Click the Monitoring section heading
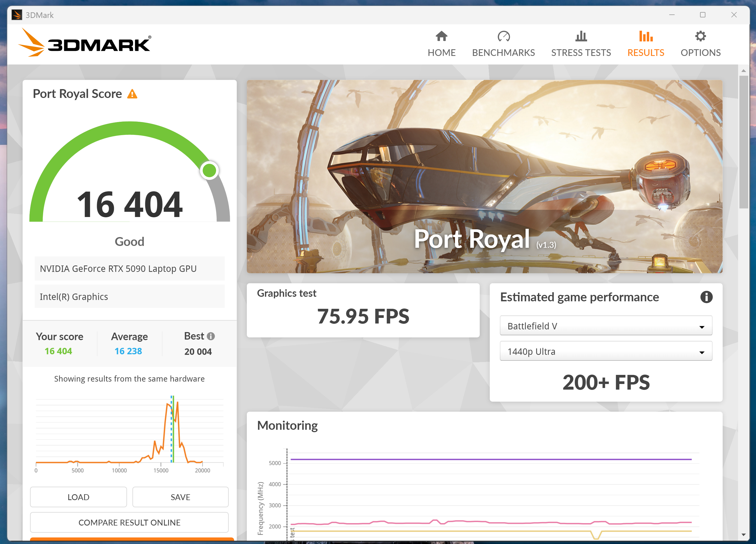756x544 pixels. (x=287, y=425)
